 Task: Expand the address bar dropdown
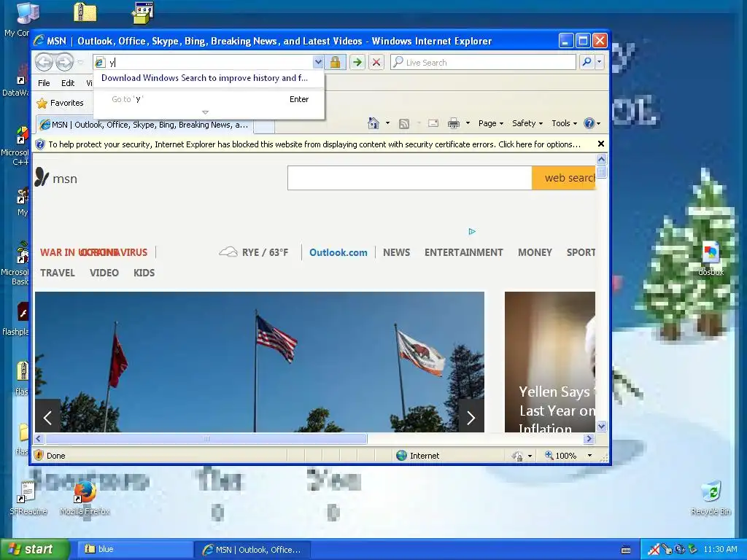pyautogui.click(x=318, y=62)
